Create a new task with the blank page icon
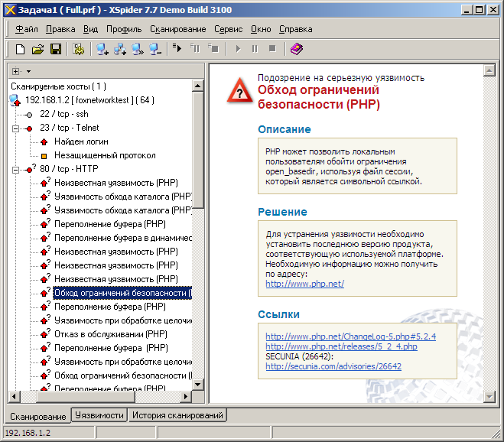The image size is (504, 442). (20, 49)
